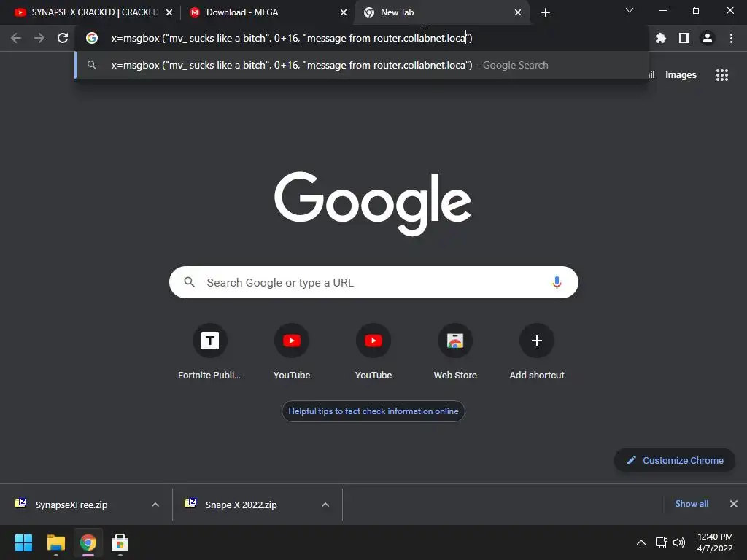Image resolution: width=747 pixels, height=560 pixels.
Task: Open the Windows Start menu
Action: 23,542
